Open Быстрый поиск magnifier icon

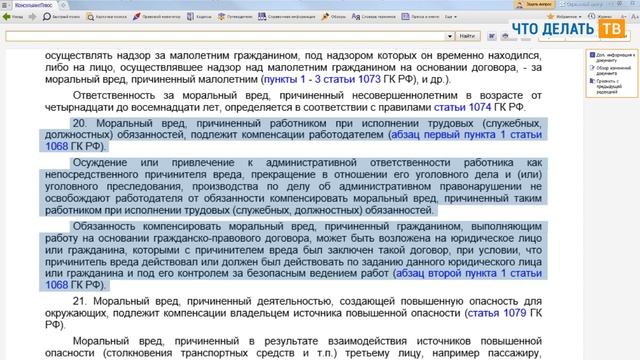point(47,17)
